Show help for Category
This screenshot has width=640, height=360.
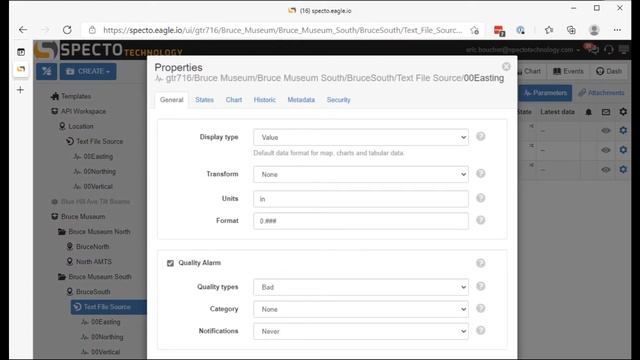click(x=481, y=308)
